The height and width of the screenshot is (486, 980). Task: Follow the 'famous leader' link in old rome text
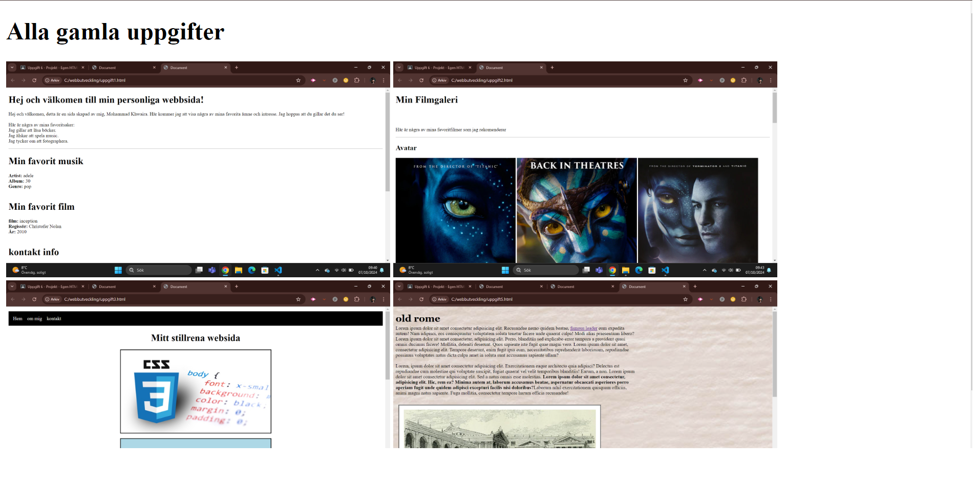coord(584,328)
